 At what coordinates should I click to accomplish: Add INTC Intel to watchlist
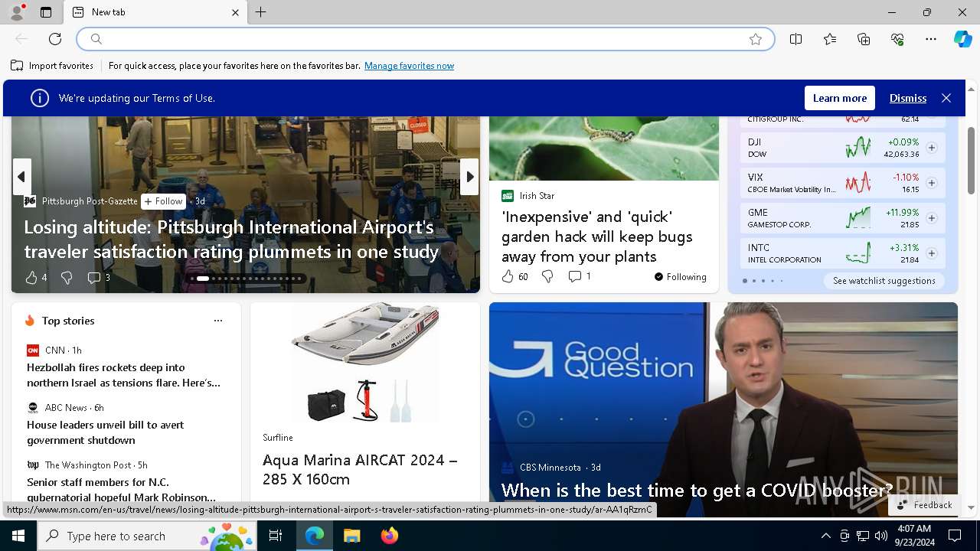pos(932,253)
